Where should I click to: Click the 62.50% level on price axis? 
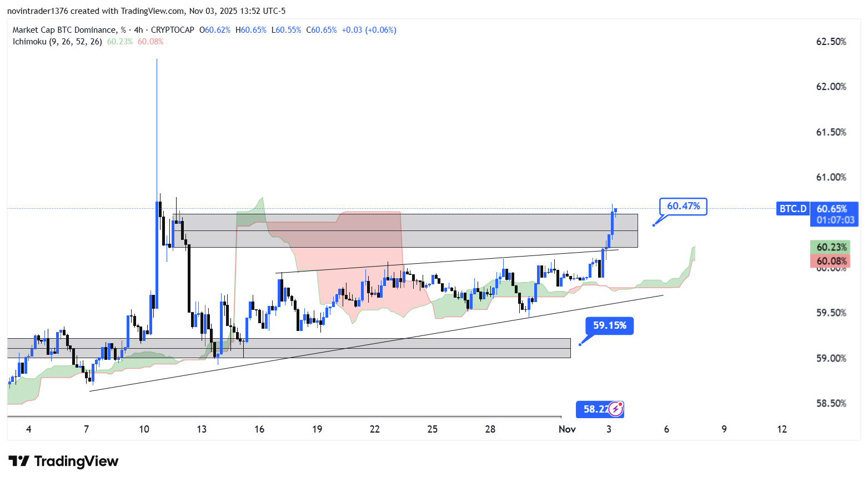pyautogui.click(x=831, y=42)
